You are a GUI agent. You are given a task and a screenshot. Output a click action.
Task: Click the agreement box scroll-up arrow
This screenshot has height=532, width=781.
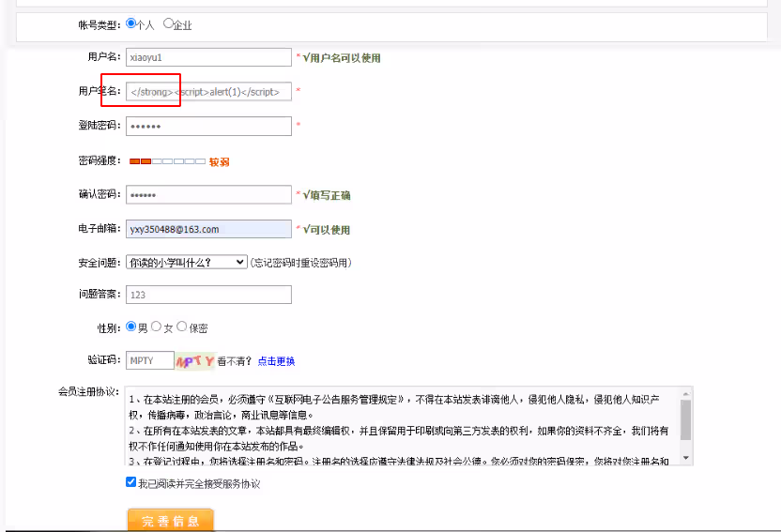685,394
